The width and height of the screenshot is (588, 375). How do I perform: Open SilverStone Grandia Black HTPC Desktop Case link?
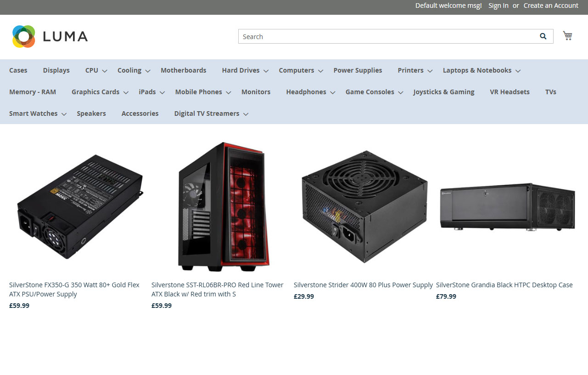click(x=504, y=285)
